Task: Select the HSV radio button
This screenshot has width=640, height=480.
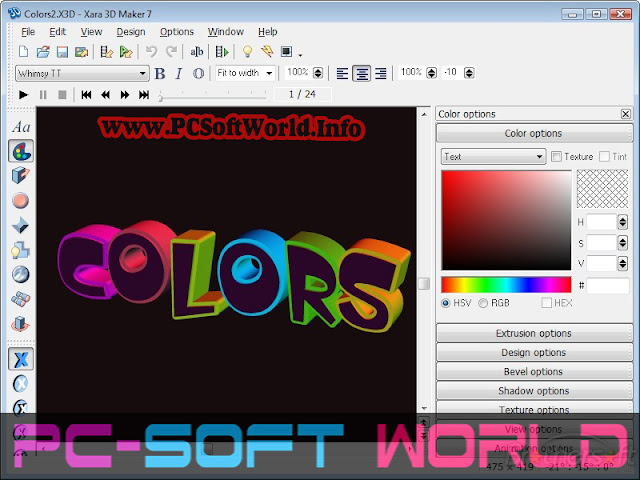Action: click(x=446, y=303)
